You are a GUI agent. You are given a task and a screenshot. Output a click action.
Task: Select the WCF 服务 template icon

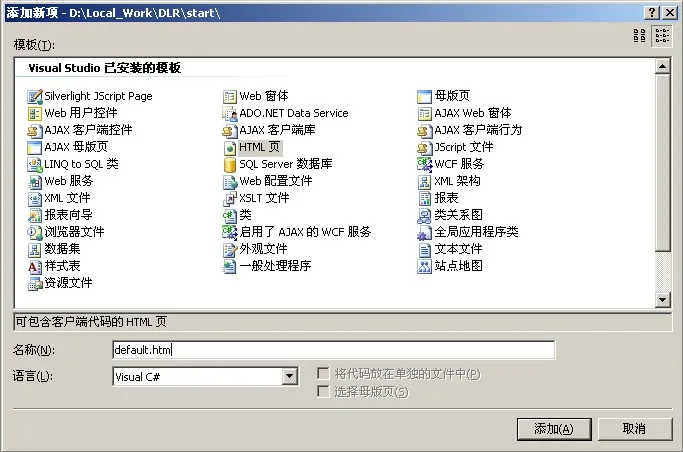click(424, 164)
